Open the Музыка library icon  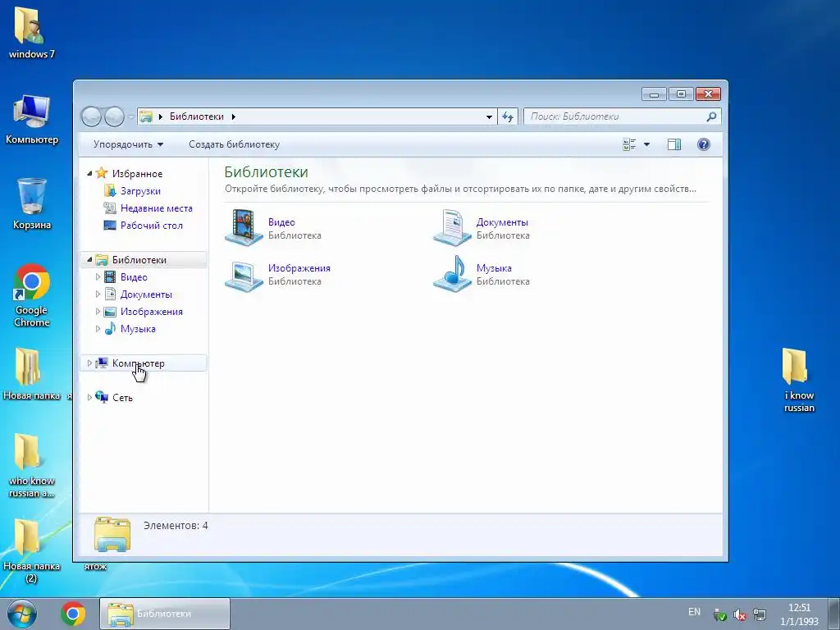pos(452,274)
